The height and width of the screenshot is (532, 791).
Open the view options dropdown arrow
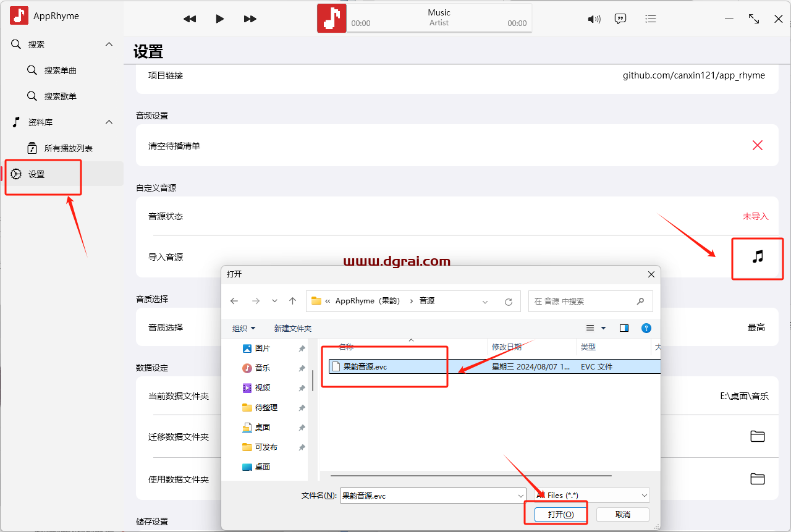[604, 328]
